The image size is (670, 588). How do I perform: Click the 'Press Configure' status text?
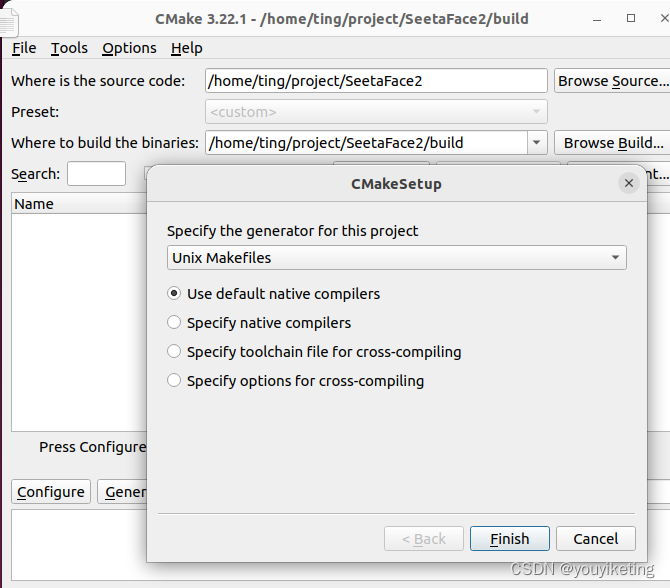coord(93,447)
